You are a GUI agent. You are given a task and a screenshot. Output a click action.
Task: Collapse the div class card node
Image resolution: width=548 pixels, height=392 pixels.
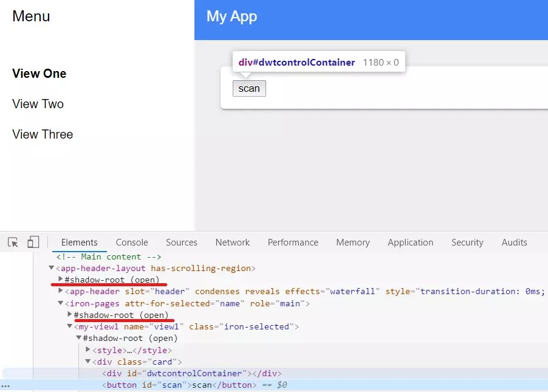point(87,362)
